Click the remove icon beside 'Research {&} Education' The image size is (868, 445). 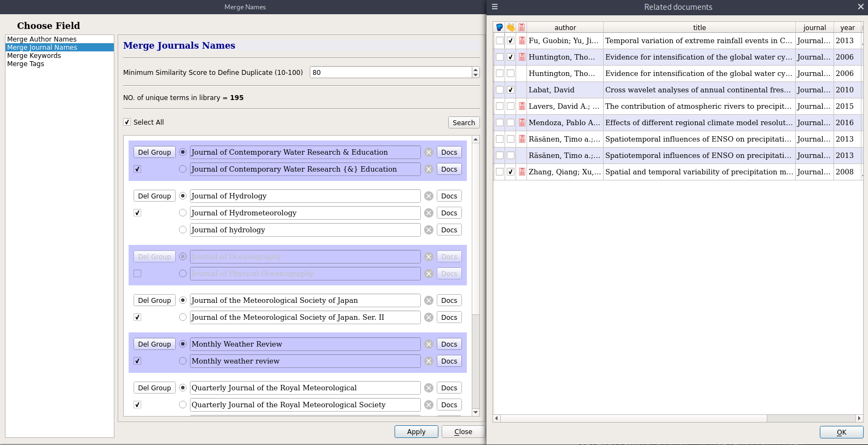(429, 169)
